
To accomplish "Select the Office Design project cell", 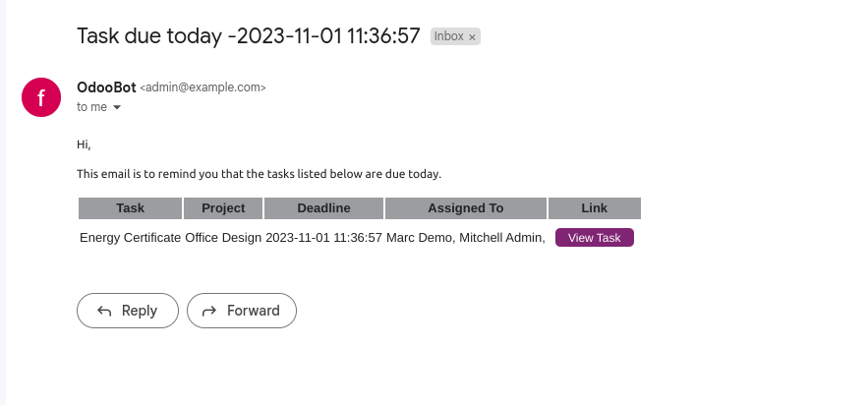I will [223, 238].
